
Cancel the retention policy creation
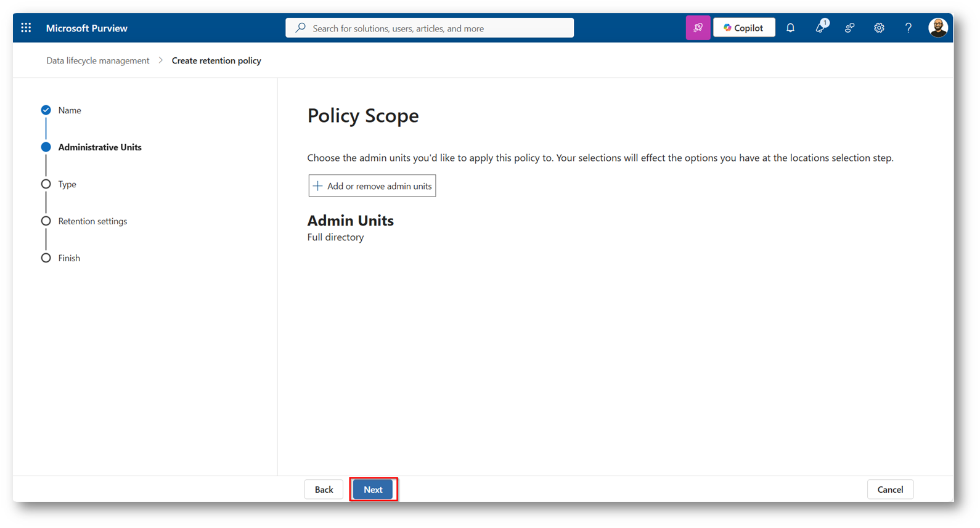coord(889,490)
